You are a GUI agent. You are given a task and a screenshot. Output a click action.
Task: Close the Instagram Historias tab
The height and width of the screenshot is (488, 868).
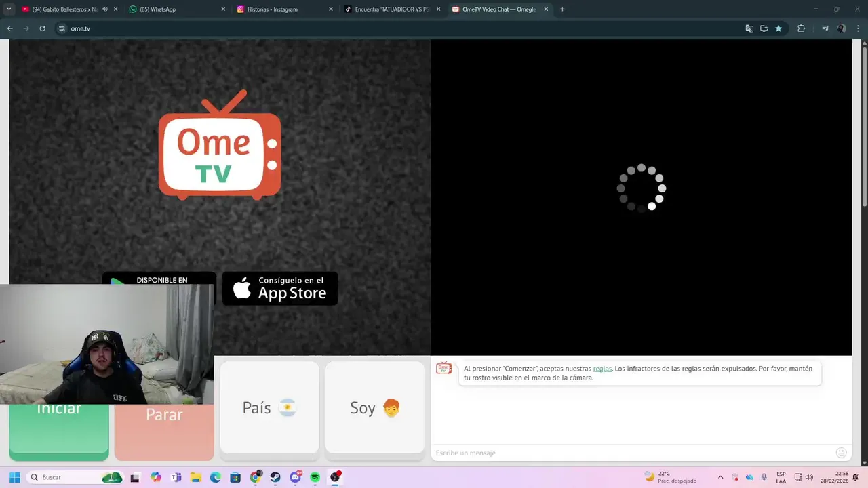pyautogui.click(x=330, y=9)
